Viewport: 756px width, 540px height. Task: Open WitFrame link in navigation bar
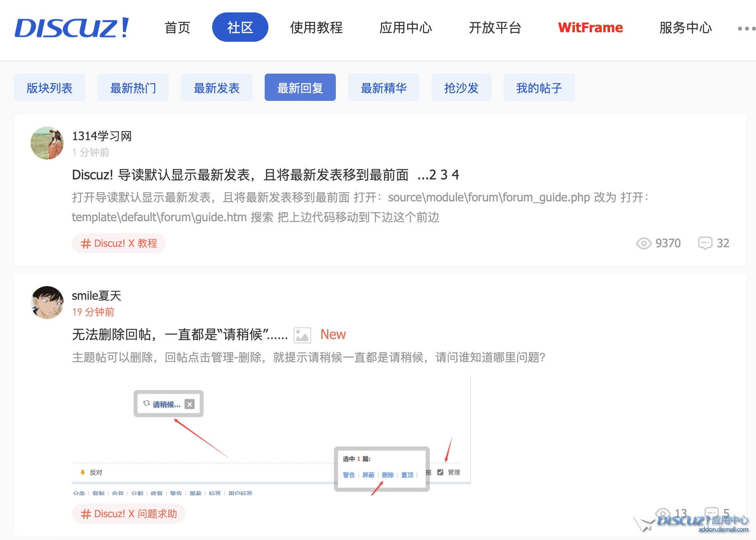point(590,28)
